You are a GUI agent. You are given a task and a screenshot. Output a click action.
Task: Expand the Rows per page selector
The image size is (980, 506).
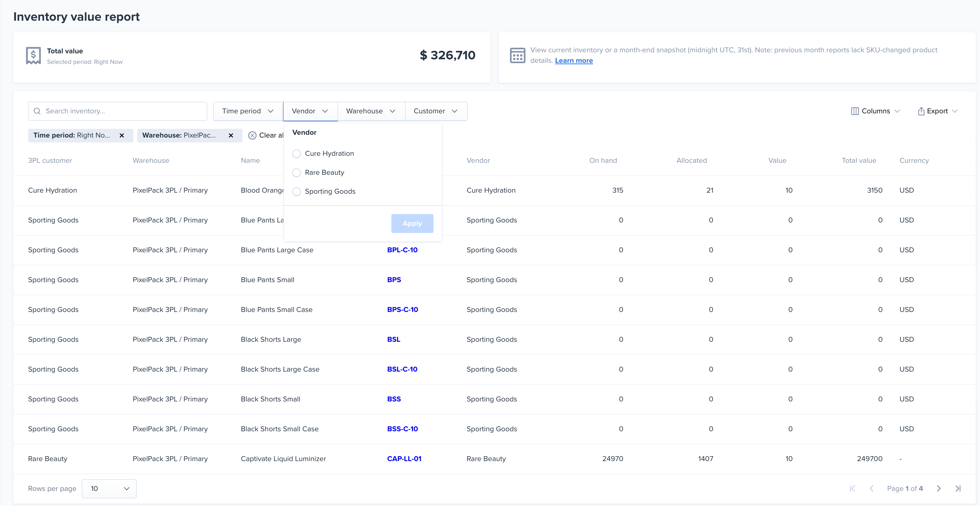click(x=109, y=488)
